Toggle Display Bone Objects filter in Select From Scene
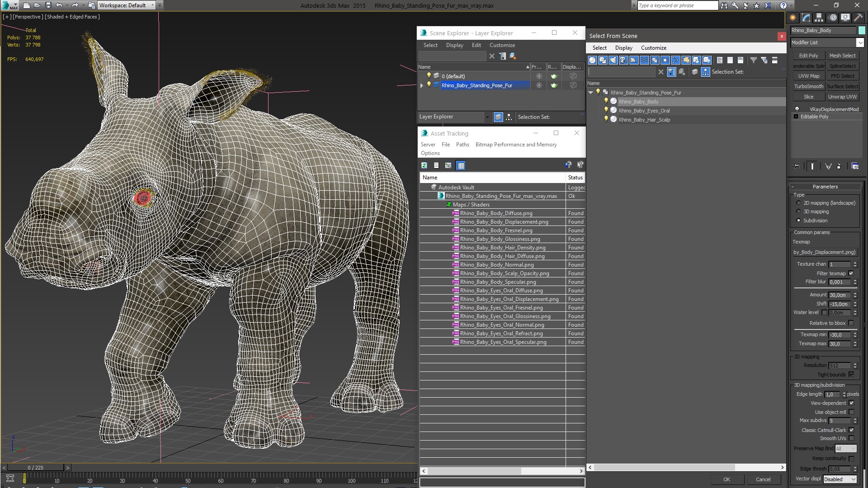The image size is (868, 488). [675, 60]
